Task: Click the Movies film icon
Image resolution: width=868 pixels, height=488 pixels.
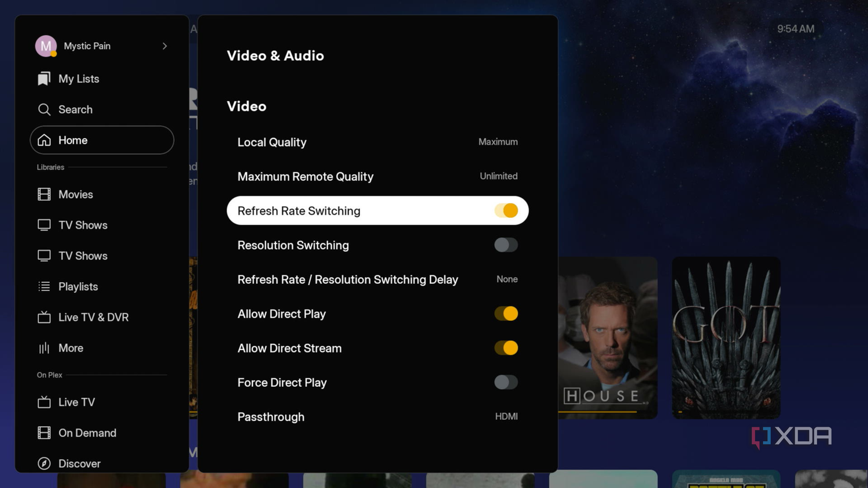Action: (44, 194)
